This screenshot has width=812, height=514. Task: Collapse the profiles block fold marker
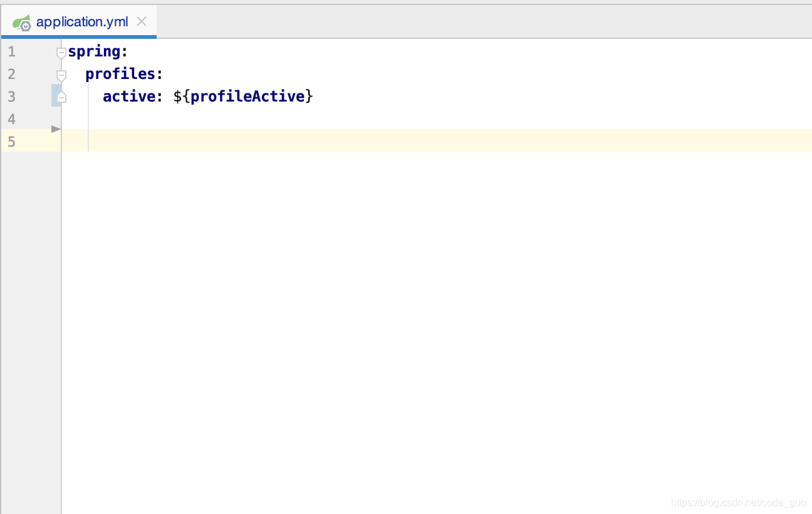(61, 75)
